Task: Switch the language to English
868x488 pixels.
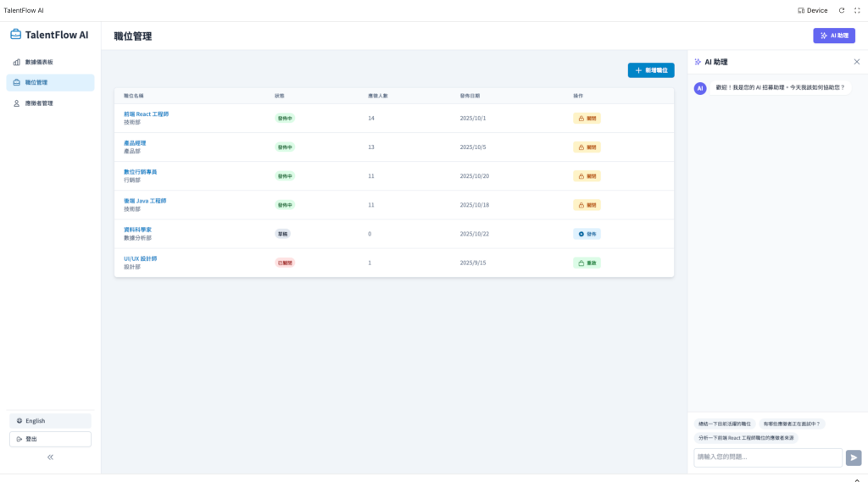Action: click(x=50, y=420)
